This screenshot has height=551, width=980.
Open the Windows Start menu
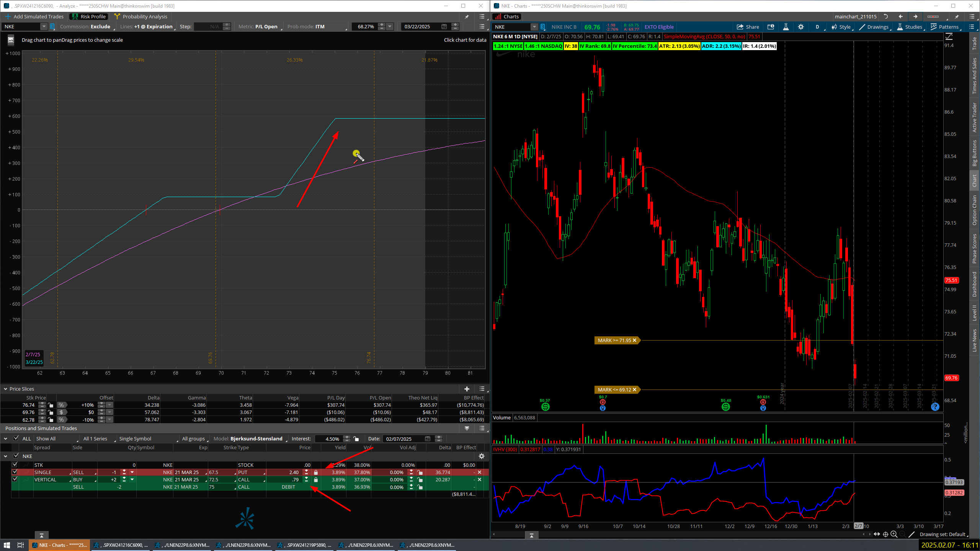click(7, 545)
